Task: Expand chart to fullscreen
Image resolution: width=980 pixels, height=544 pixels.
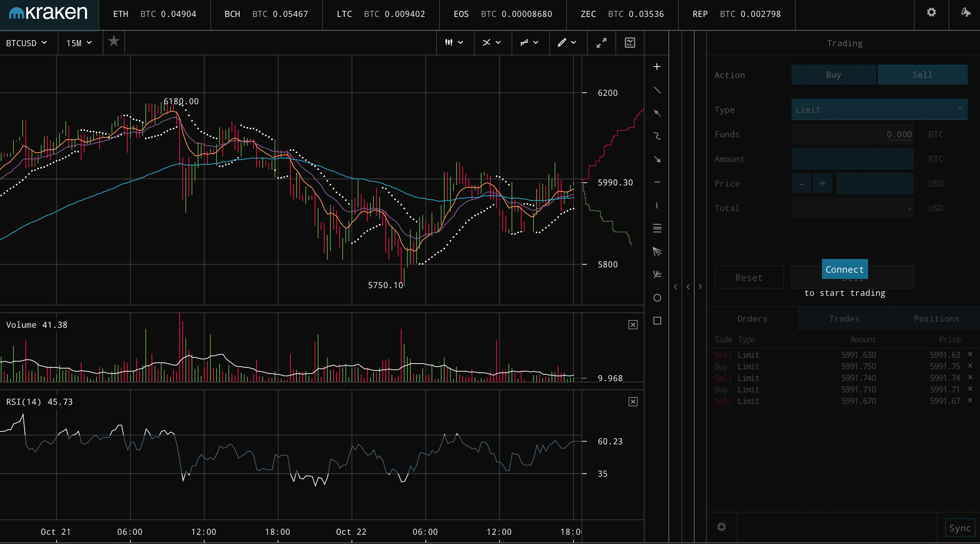Action: pyautogui.click(x=602, y=43)
